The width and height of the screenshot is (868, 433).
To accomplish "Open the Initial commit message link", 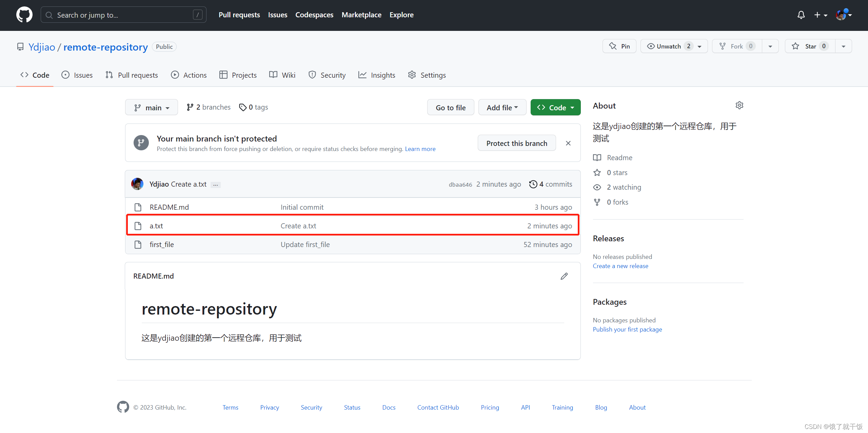I will tap(302, 207).
